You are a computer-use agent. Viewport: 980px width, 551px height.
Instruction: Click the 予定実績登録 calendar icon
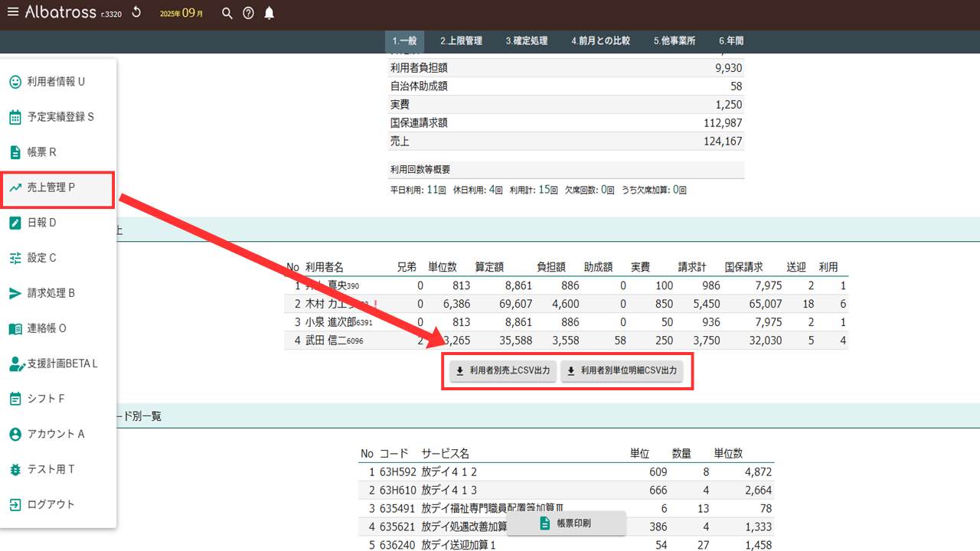tap(15, 117)
